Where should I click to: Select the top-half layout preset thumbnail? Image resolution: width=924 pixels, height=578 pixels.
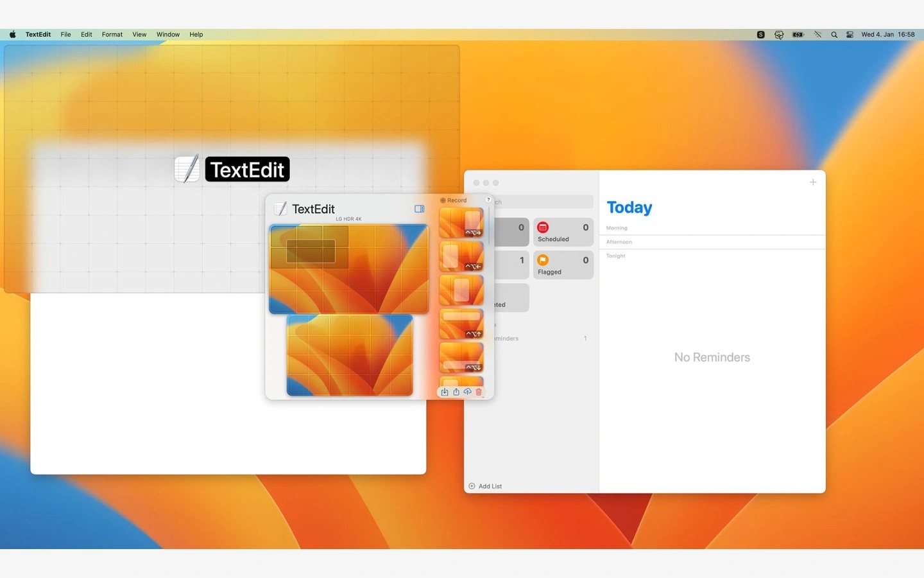click(461, 324)
